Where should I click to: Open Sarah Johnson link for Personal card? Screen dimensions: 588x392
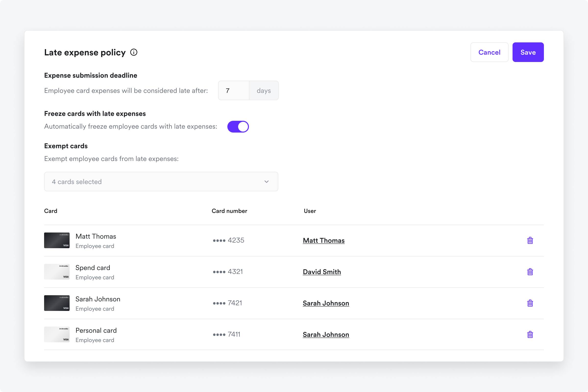(326, 334)
